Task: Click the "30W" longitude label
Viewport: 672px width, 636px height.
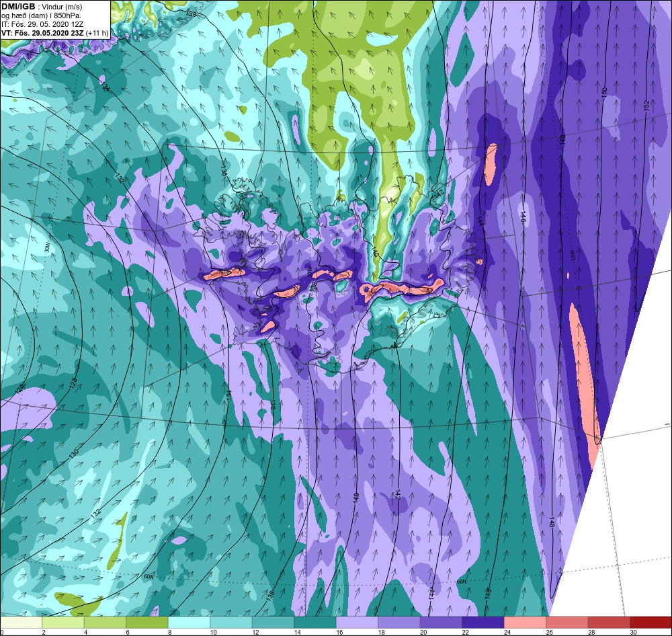Action: click(47, 248)
